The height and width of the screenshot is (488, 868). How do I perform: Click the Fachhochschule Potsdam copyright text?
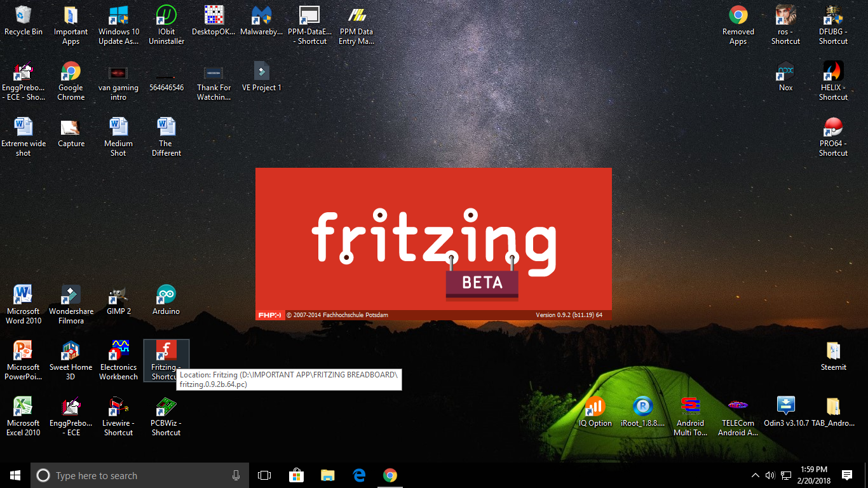337,315
